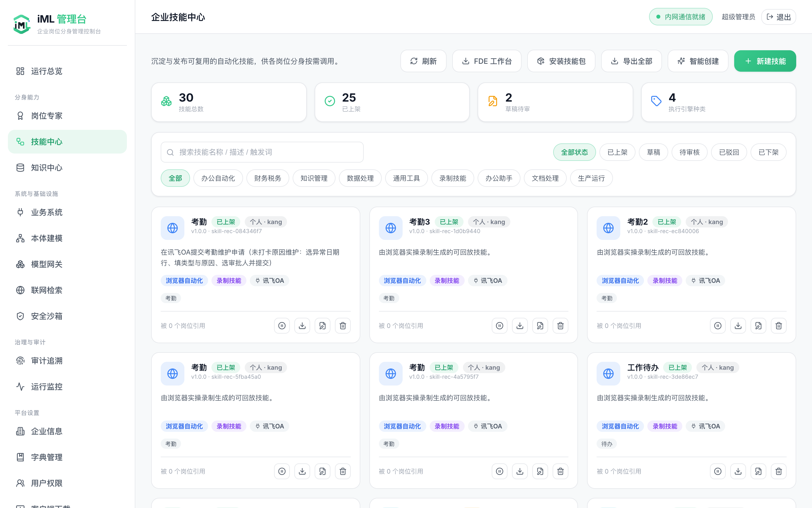Image resolution: width=812 pixels, height=508 pixels.
Task: Select the 财务税务 category
Action: pos(268,178)
